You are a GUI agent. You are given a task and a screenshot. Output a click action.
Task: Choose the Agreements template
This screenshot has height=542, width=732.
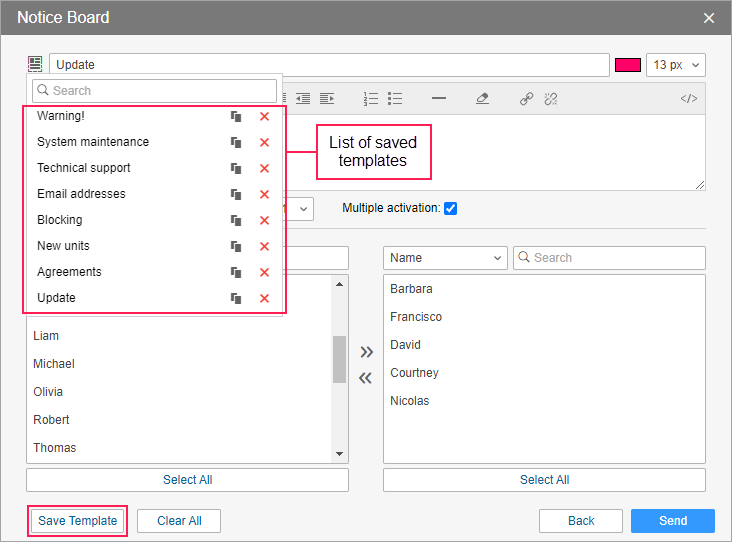(69, 272)
